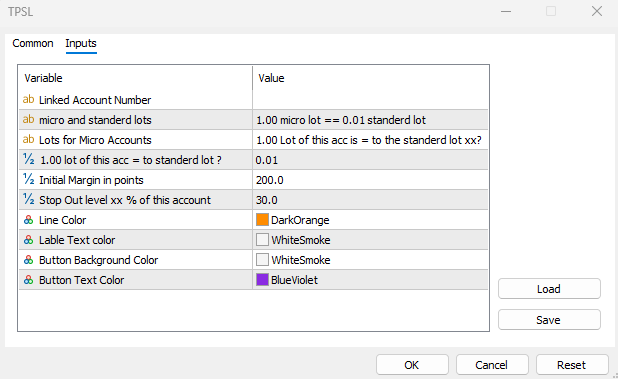Click the Button Background Color WhiteSmoke swatch
The image size is (618, 379).
(262, 260)
